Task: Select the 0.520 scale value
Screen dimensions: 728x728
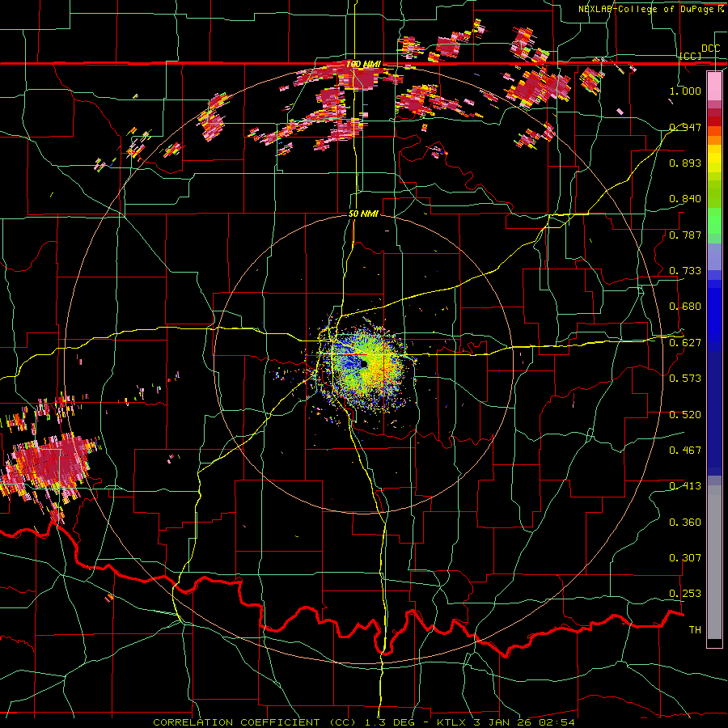Action: (685, 414)
